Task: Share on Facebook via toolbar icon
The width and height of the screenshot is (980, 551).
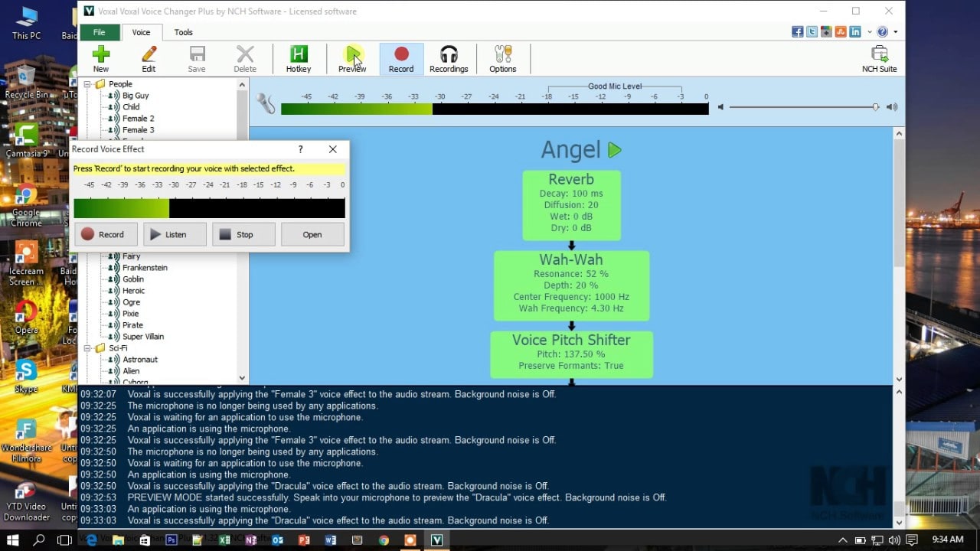Action: coord(798,31)
